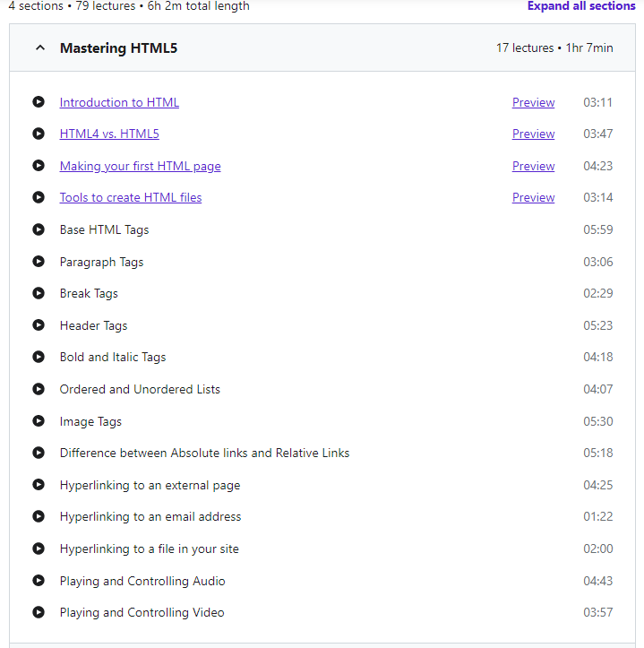Click play icon beside Playing and Controlling Audio
Screen dimensions: 644x648
[x=39, y=581]
